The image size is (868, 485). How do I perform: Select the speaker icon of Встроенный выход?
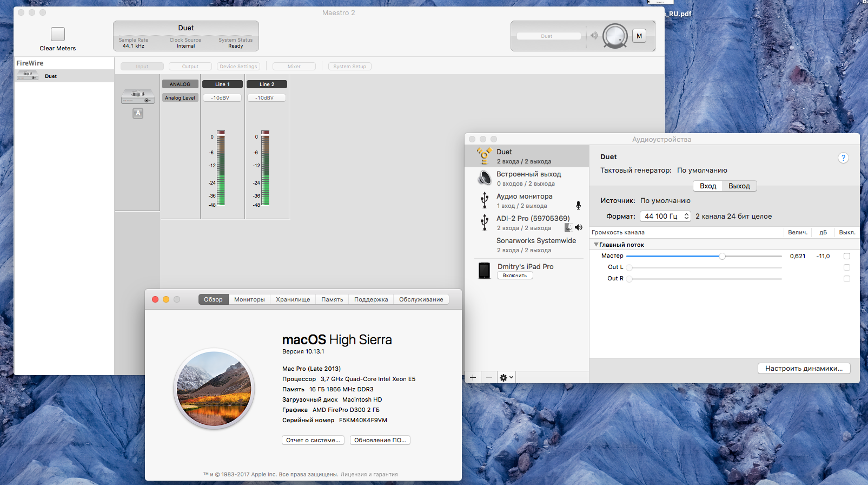point(485,178)
